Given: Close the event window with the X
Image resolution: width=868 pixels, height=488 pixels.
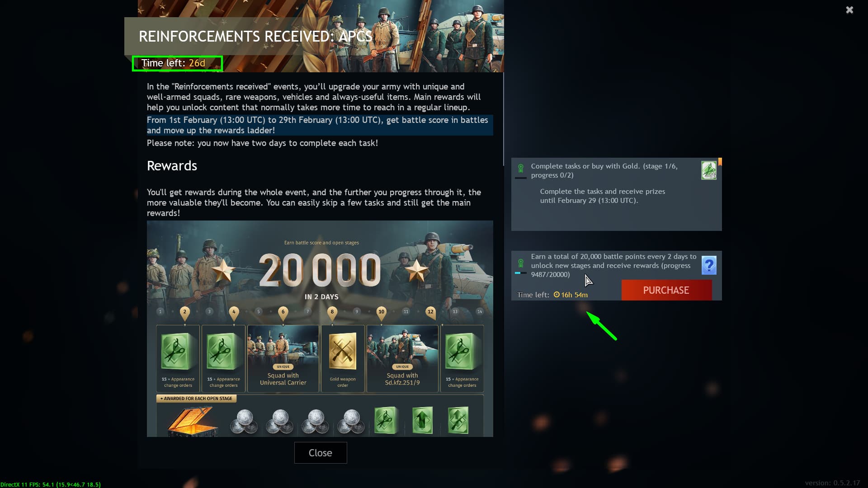Looking at the screenshot, I should click(x=849, y=10).
